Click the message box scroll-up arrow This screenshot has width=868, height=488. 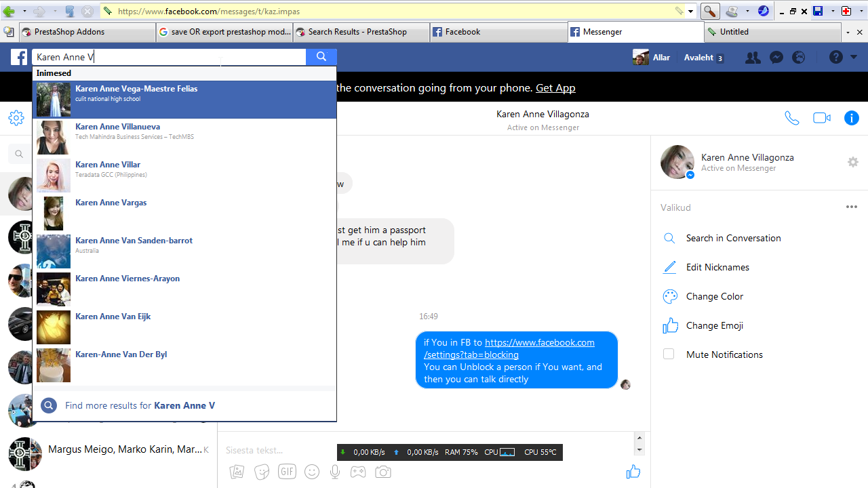(639, 438)
